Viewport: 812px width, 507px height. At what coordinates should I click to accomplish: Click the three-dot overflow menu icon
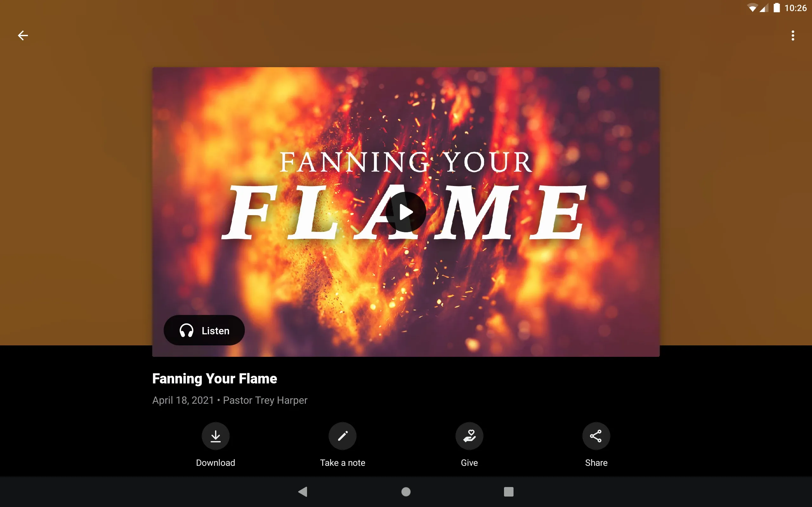point(793,35)
